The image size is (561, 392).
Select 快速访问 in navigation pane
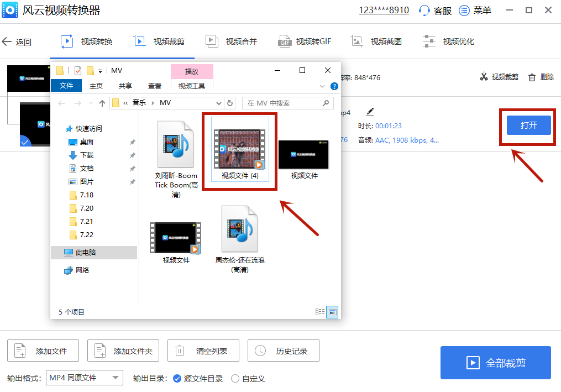tap(85, 128)
